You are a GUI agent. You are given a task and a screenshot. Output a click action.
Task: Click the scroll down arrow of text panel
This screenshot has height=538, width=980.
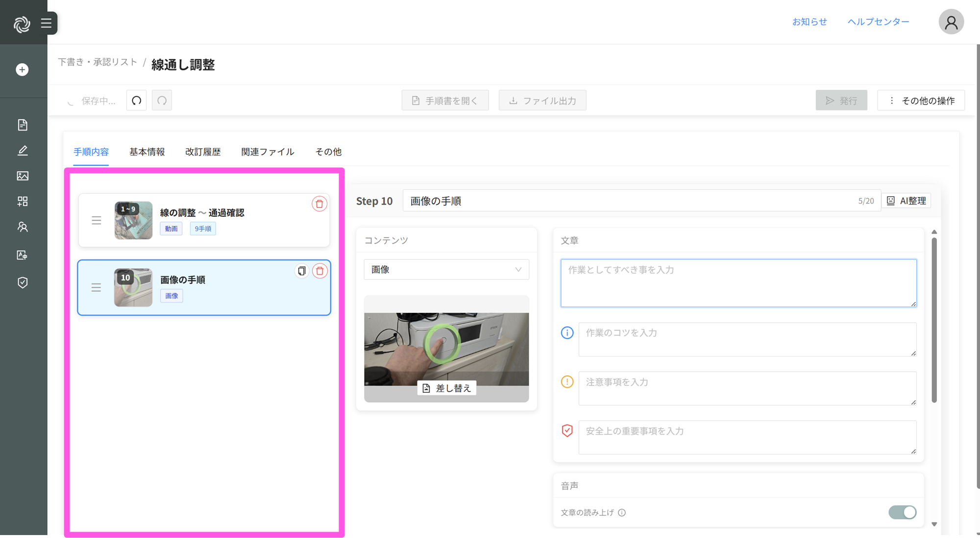click(x=934, y=524)
